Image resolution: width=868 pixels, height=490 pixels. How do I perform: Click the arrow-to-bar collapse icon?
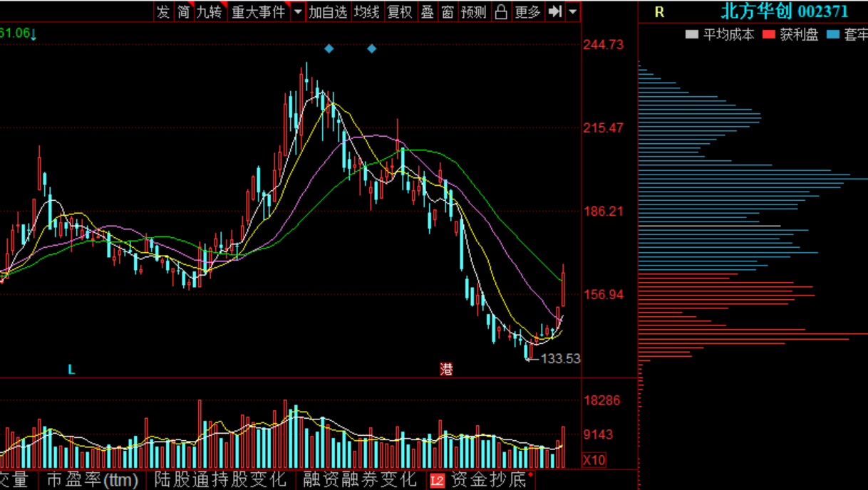pyautogui.click(x=556, y=11)
